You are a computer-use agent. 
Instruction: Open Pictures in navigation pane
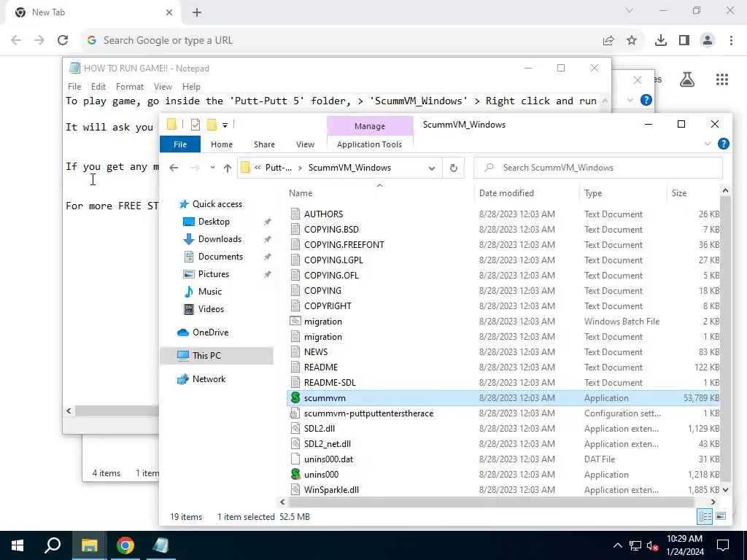click(x=213, y=274)
